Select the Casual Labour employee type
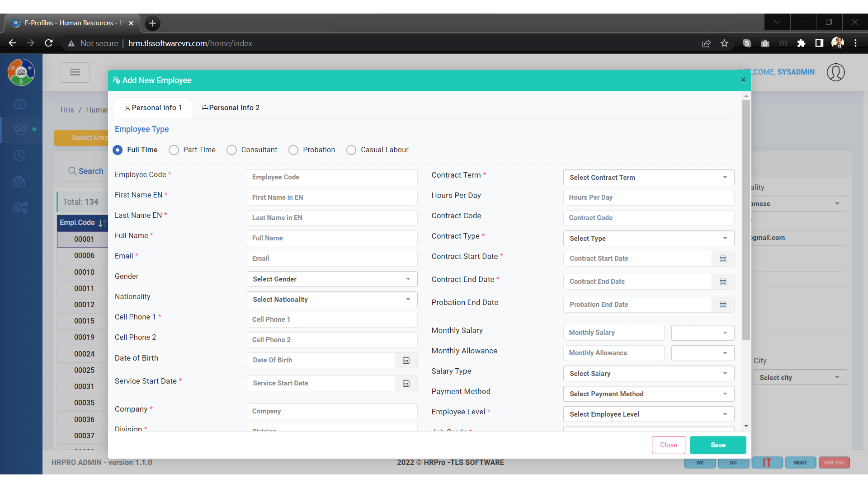The width and height of the screenshot is (868, 488). click(x=351, y=150)
